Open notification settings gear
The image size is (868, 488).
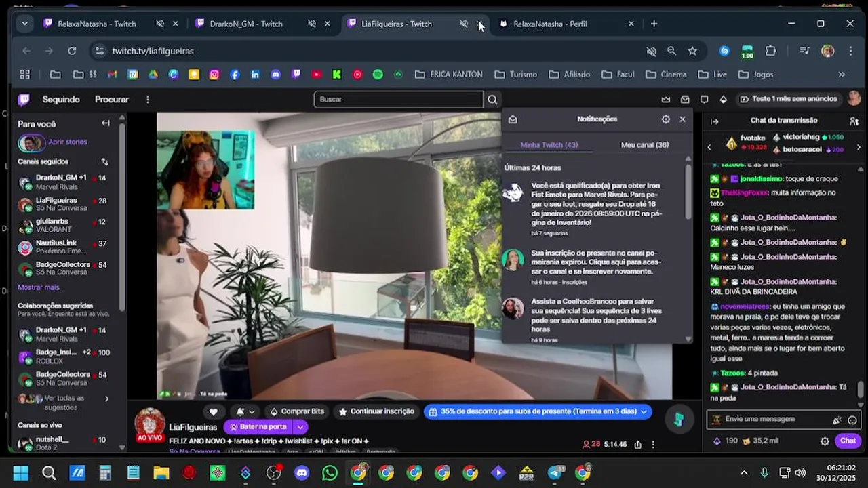click(x=666, y=119)
